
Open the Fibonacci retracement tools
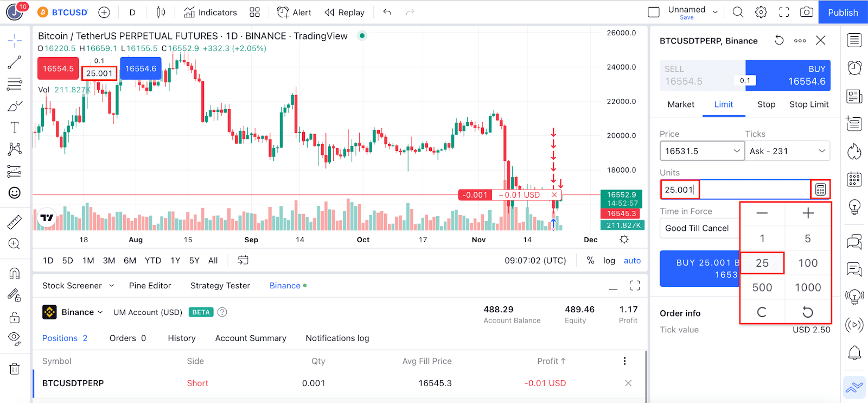[x=15, y=84]
